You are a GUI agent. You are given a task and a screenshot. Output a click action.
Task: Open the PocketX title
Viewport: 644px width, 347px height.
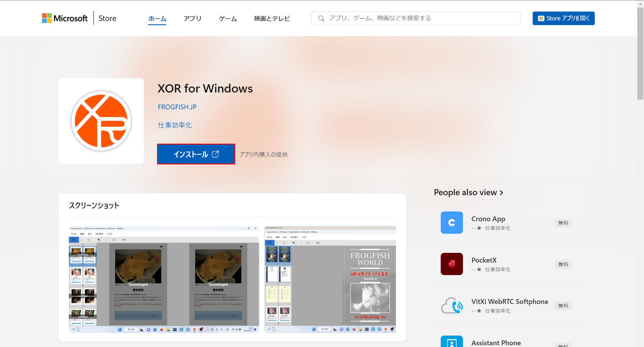[484, 260]
